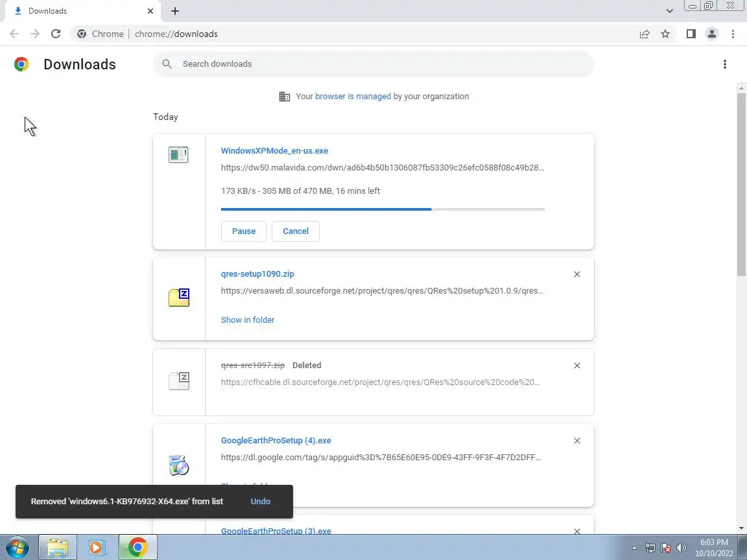Click the malavida.com download source URL
This screenshot has width=747, height=560.
point(383,168)
